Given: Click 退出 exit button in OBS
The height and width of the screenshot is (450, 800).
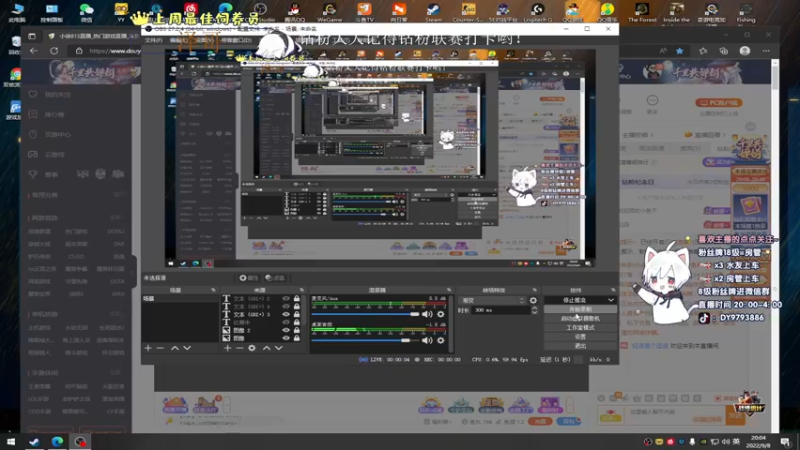Looking at the screenshot, I should pyautogui.click(x=580, y=346).
